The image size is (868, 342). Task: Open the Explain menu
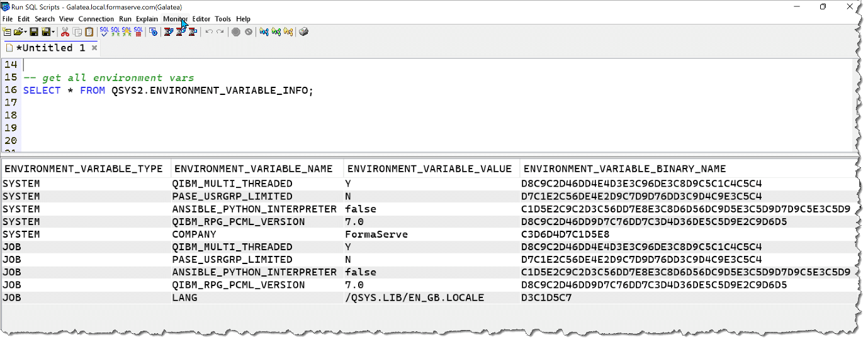click(147, 19)
